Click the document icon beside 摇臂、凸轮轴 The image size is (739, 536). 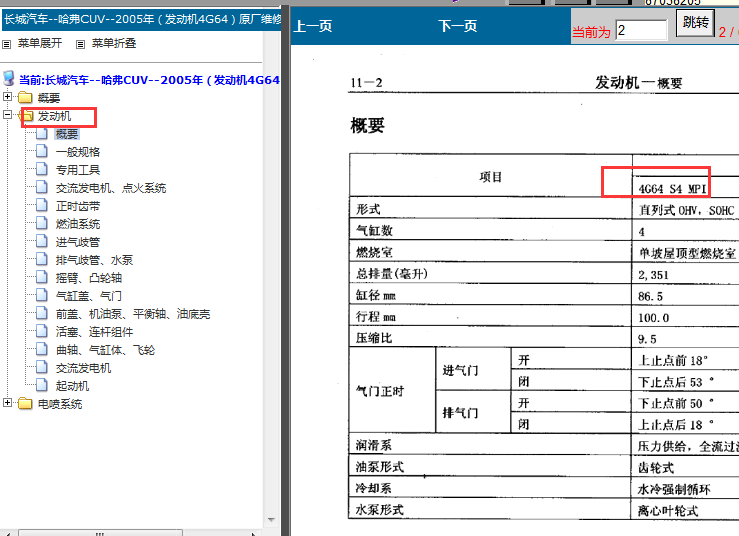coord(42,277)
